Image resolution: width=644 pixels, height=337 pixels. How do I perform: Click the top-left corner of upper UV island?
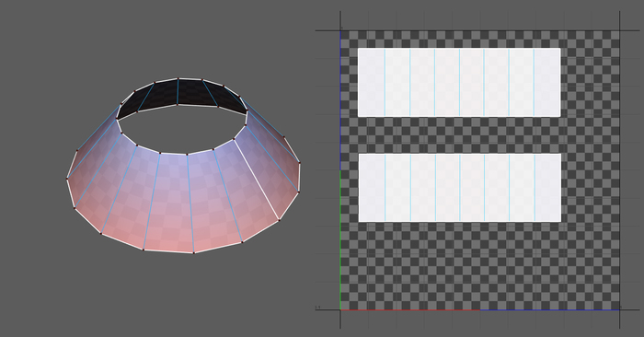pyautogui.click(x=358, y=49)
